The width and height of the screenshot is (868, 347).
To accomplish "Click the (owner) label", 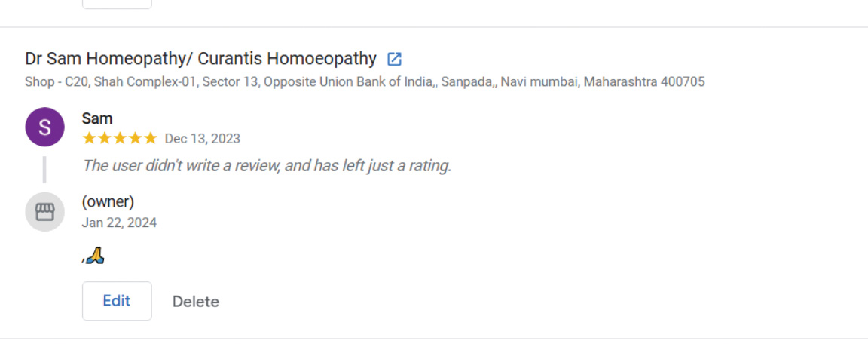I will pos(108,201).
